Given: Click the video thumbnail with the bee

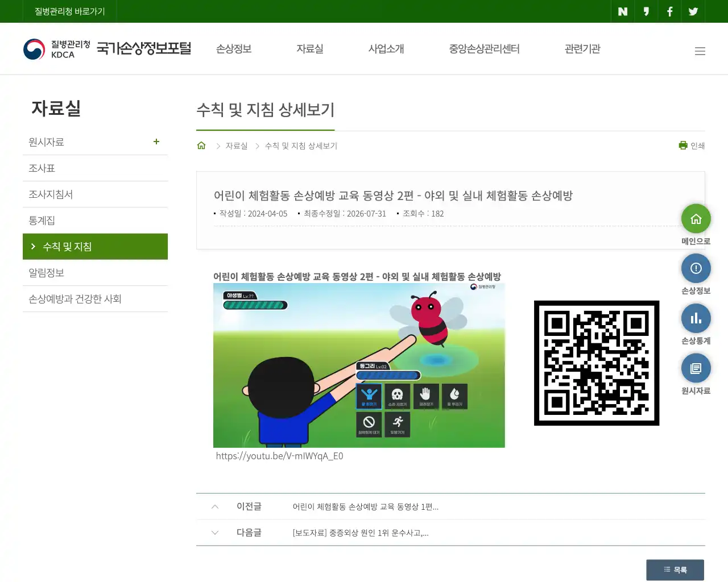Looking at the screenshot, I should [359, 365].
